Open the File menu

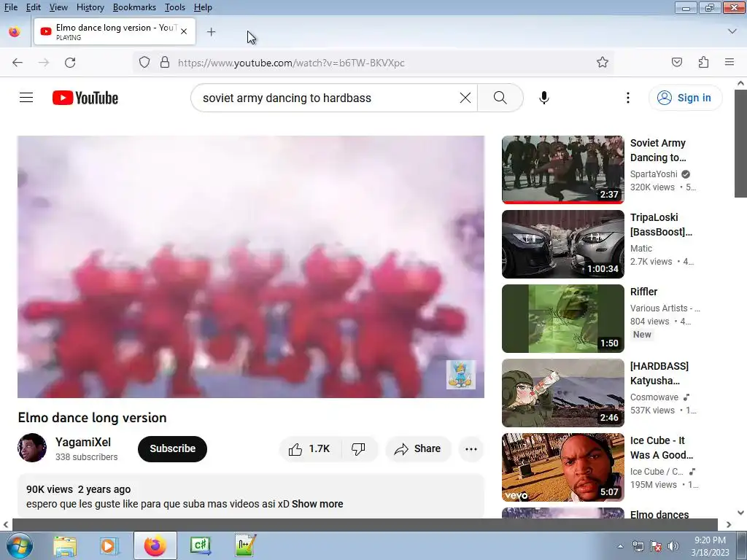tap(10, 7)
